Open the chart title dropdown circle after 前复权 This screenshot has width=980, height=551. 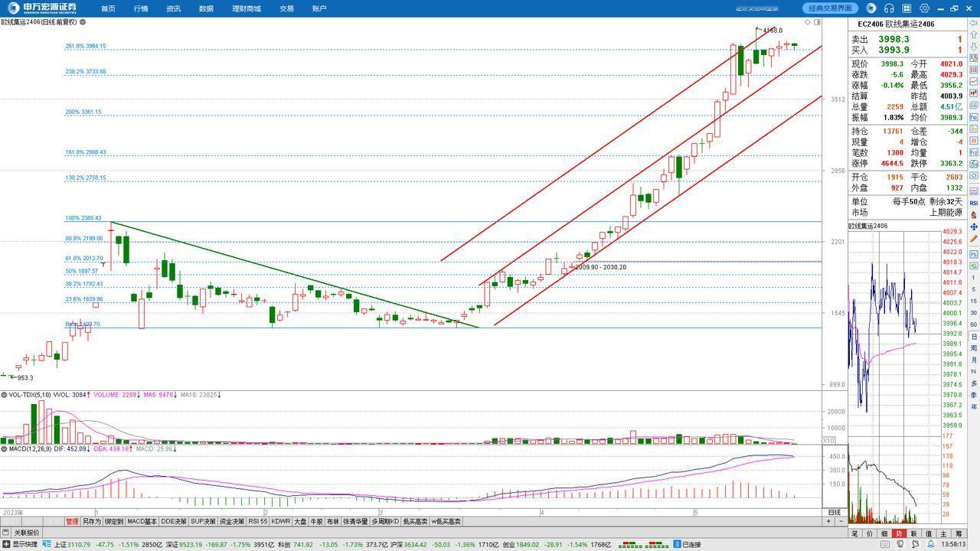click(83, 22)
